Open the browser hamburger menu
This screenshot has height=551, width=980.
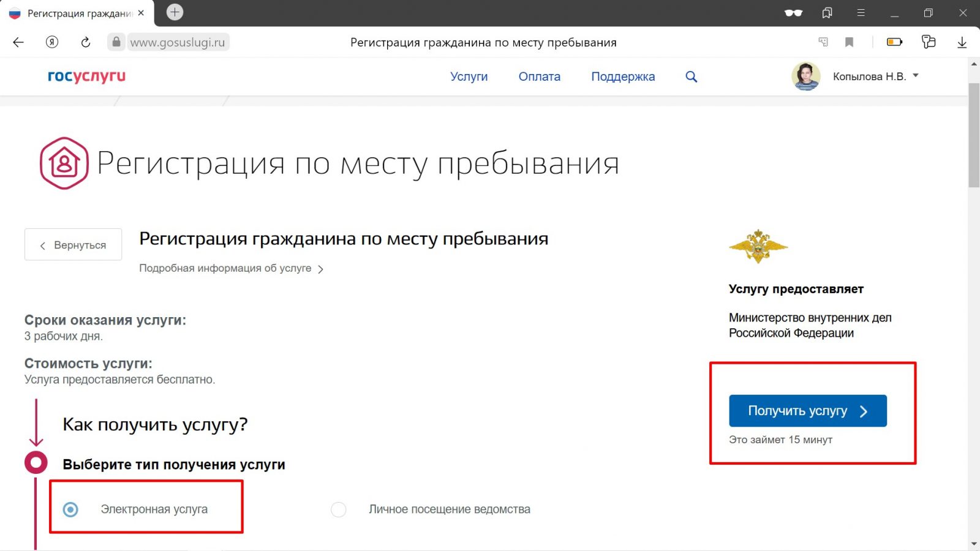coord(861,13)
